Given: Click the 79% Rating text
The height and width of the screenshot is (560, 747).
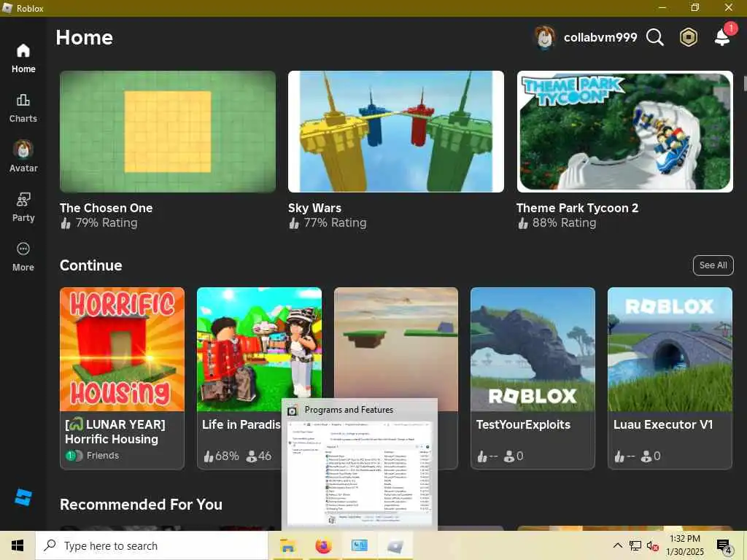Looking at the screenshot, I should click(107, 223).
